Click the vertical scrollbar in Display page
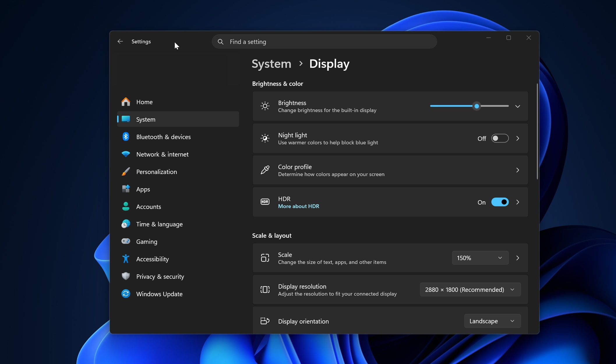 tap(537, 131)
